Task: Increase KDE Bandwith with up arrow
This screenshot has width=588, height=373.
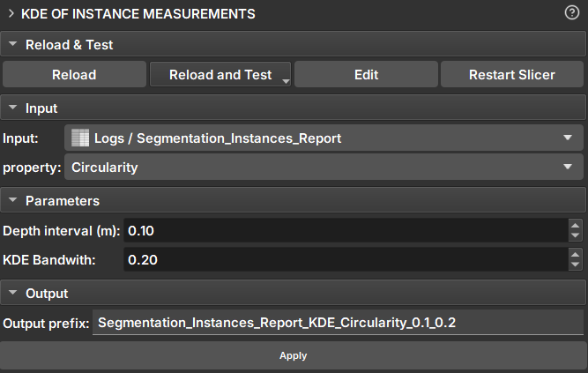Action: tap(576, 255)
